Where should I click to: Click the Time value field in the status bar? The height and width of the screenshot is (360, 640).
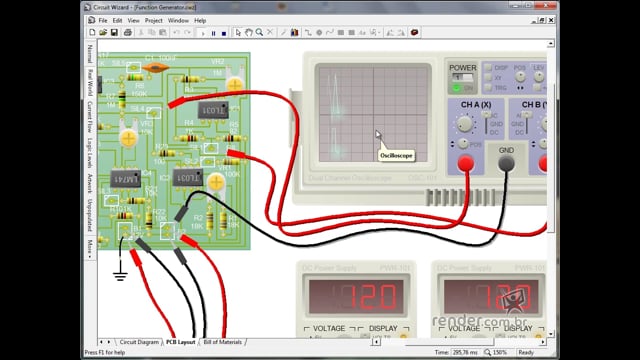coord(465,352)
